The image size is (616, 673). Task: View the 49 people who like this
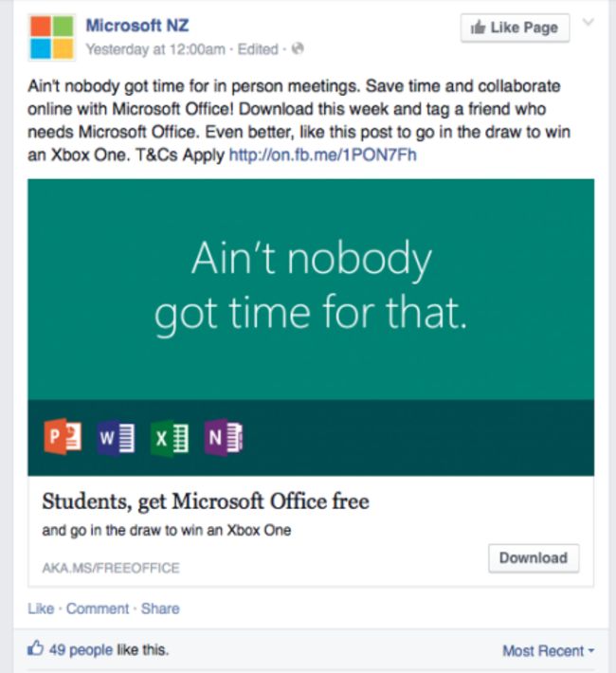coord(82,650)
